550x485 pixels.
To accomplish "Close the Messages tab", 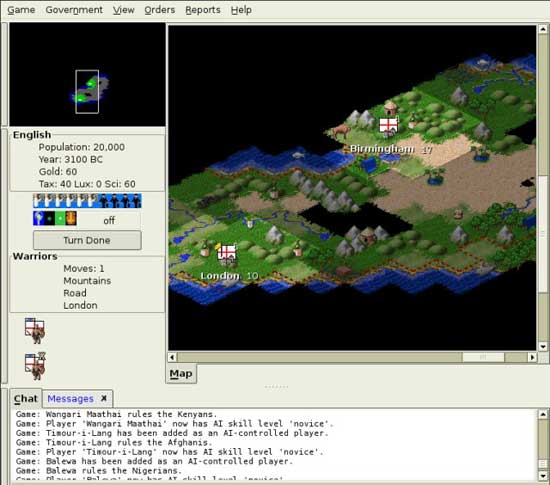I will point(104,398).
